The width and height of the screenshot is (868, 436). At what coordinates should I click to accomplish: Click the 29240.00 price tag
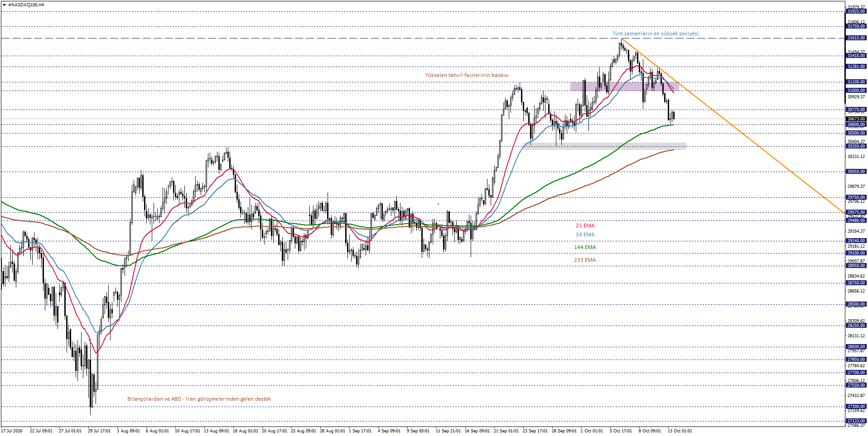tap(856, 241)
